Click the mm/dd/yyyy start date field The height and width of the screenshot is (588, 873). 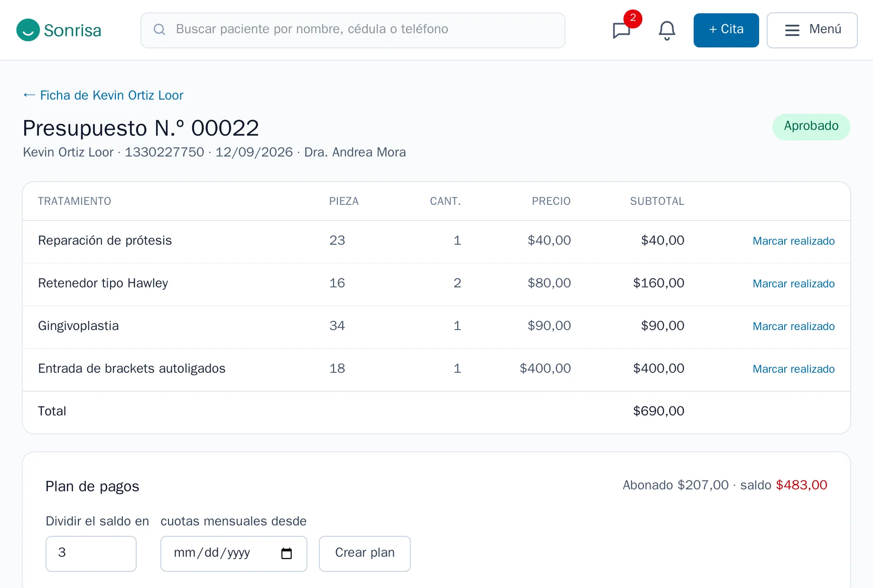[234, 553]
